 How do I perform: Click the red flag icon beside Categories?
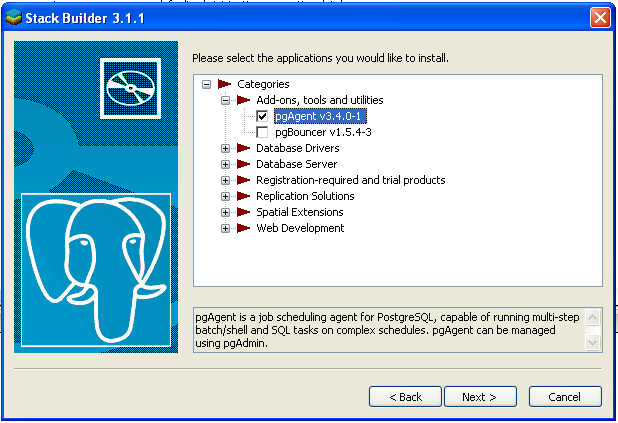point(224,84)
